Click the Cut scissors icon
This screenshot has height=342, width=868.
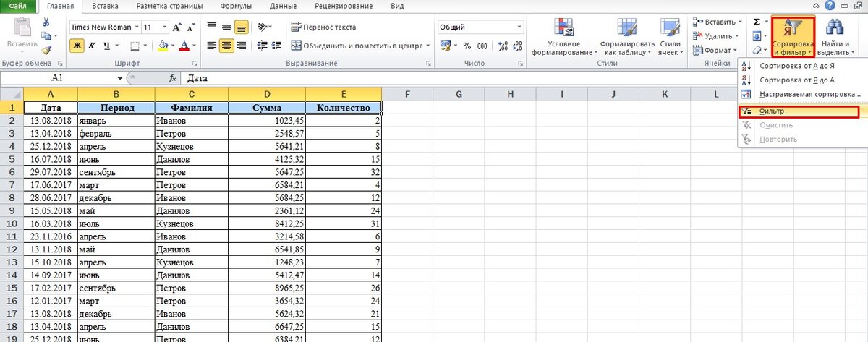pos(46,22)
